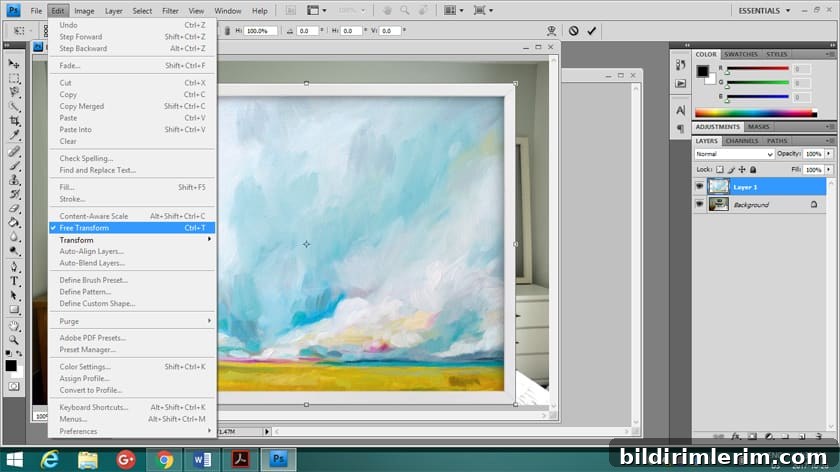Expand the Transform submenu
The image size is (840, 472).
click(x=132, y=239)
